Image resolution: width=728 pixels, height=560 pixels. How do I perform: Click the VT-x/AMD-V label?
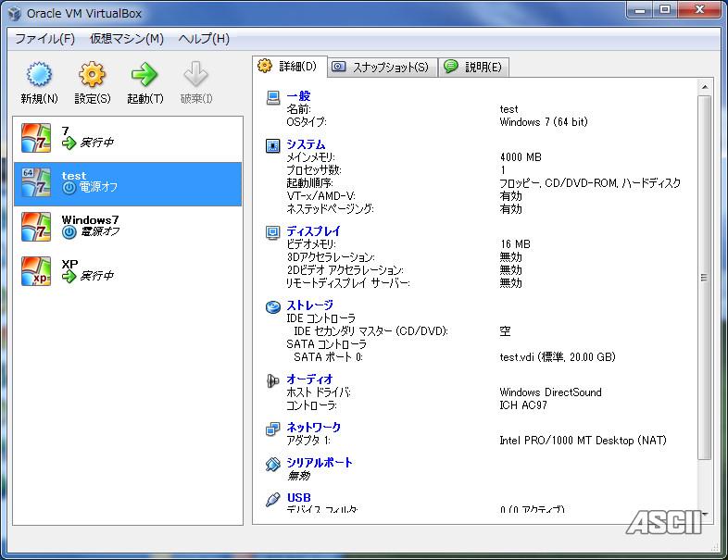click(x=320, y=196)
